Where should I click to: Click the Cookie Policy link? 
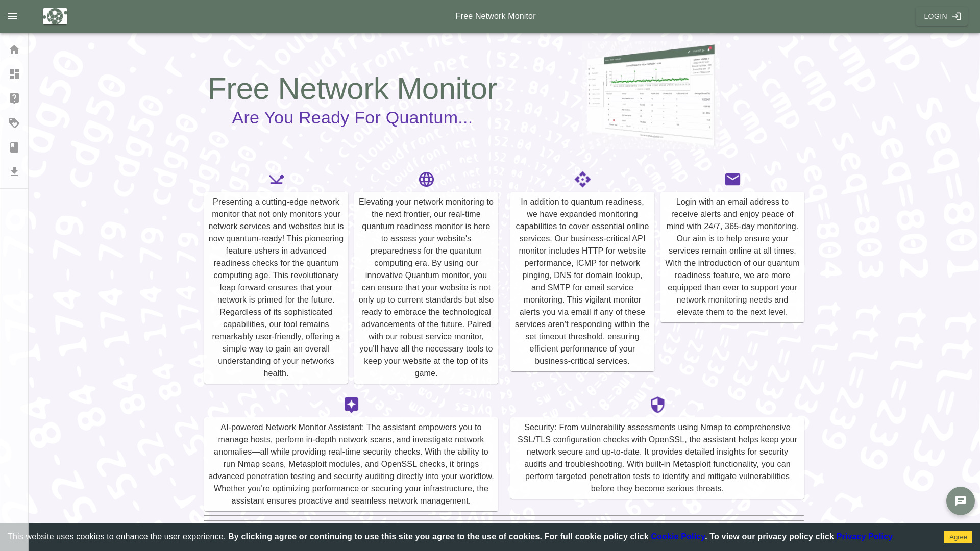[x=678, y=536]
